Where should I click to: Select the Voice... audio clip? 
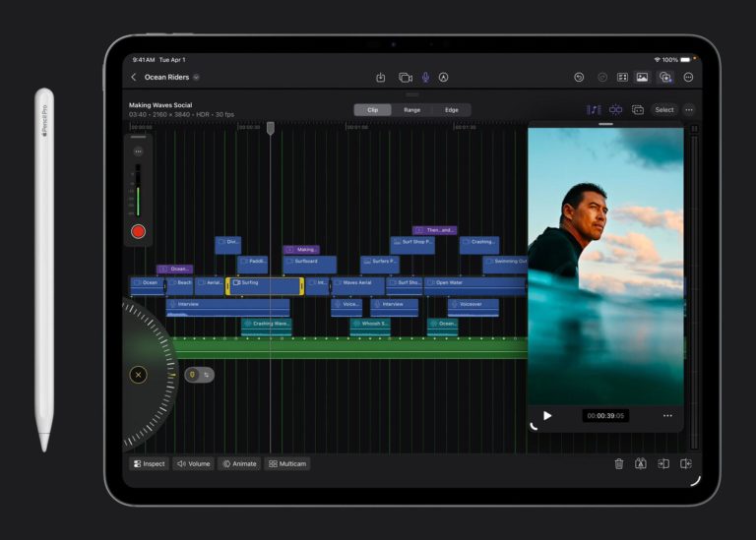(346, 308)
